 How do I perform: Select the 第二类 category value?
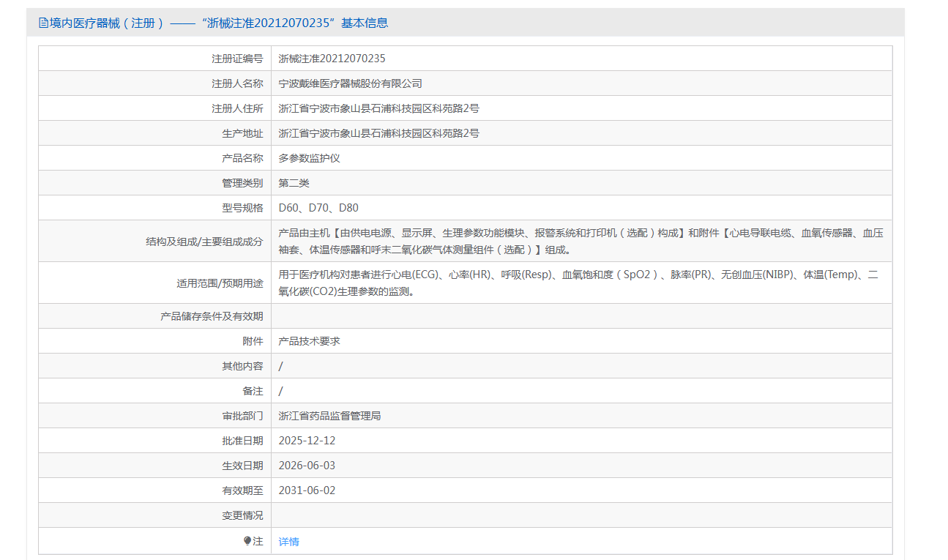[x=294, y=183]
